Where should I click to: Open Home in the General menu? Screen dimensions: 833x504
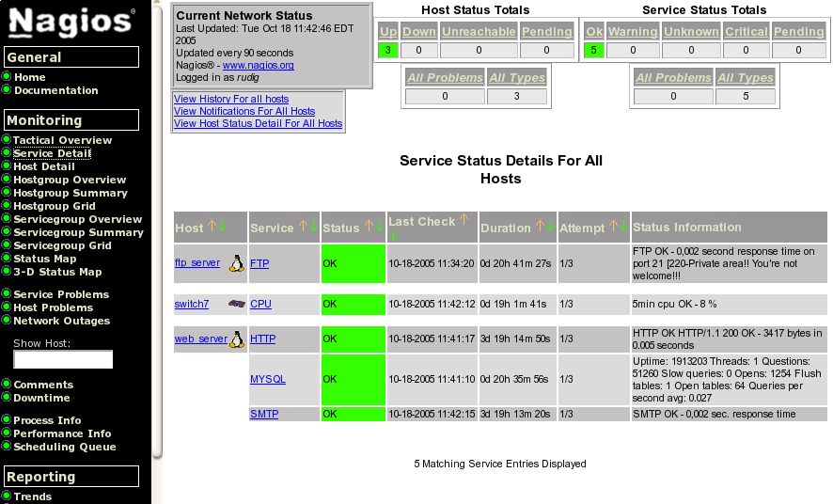click(30, 77)
